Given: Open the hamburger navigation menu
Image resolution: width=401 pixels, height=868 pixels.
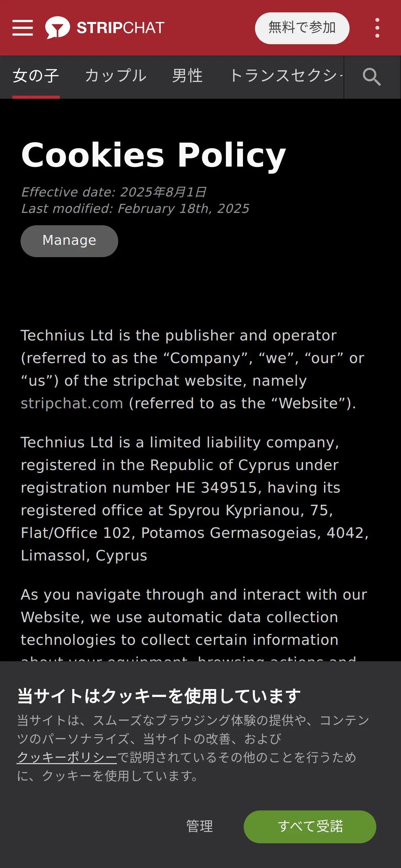Looking at the screenshot, I should click(x=23, y=28).
